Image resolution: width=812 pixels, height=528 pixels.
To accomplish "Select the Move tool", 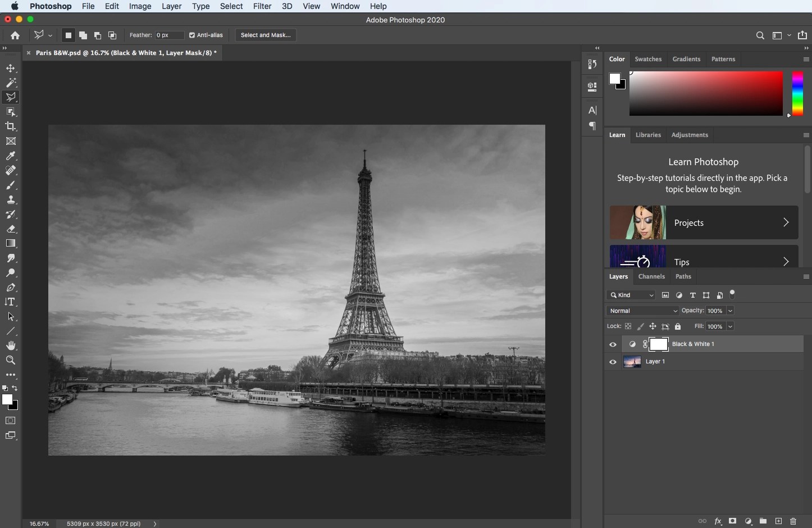I will coord(11,69).
